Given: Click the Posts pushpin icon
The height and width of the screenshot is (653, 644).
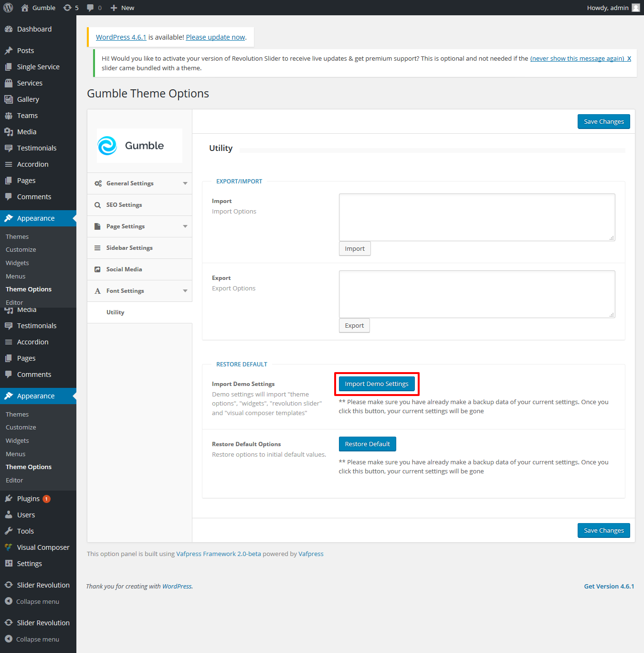Looking at the screenshot, I should tap(9, 51).
